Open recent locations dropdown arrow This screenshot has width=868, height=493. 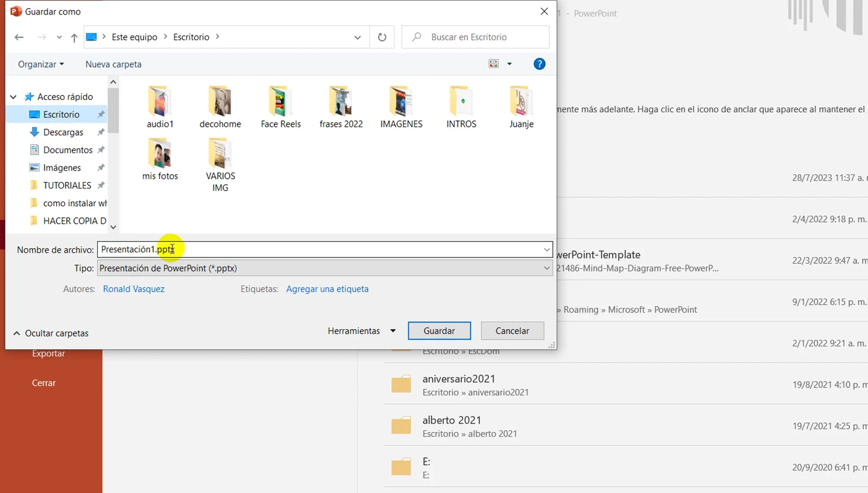(x=59, y=38)
